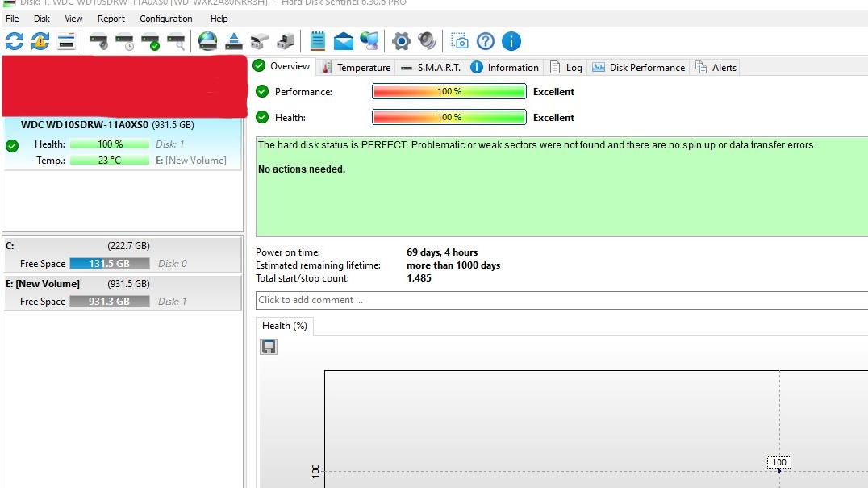The height and width of the screenshot is (488, 868).
Task: Open settings via the gear icon
Action: [x=401, y=41]
